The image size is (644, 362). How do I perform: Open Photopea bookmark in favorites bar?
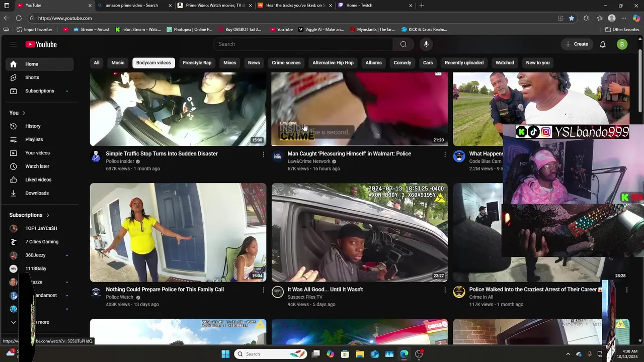click(x=190, y=29)
